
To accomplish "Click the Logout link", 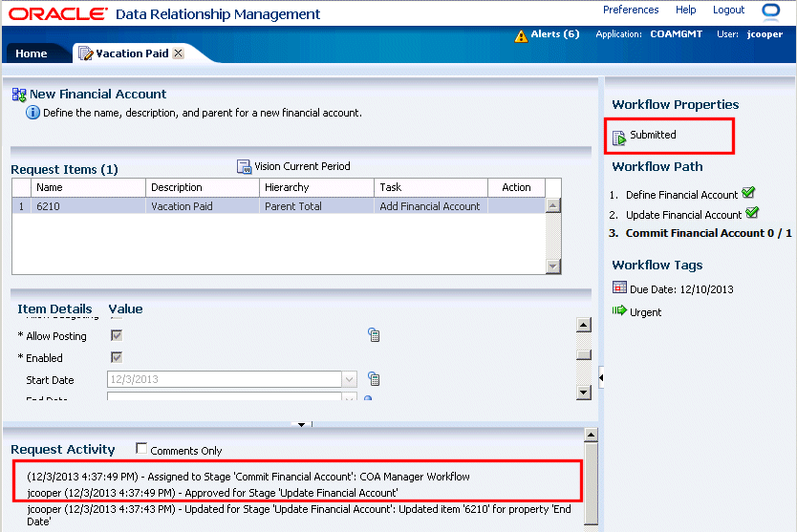I will click(728, 10).
